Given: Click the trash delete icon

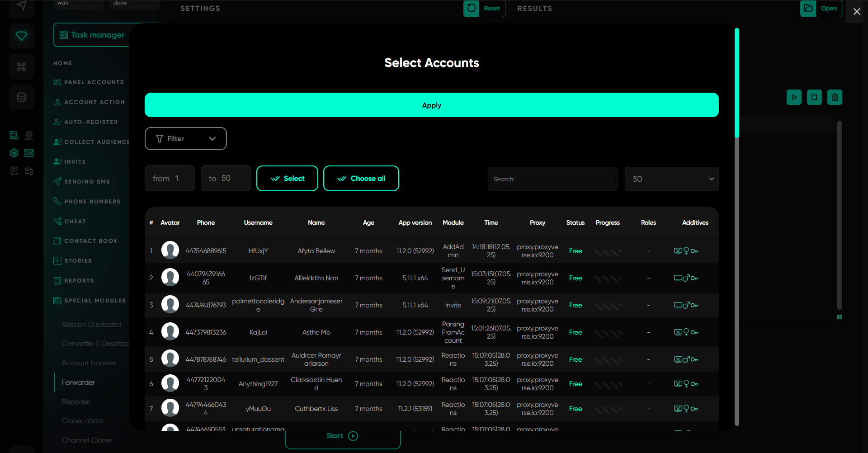Looking at the screenshot, I should coord(835,97).
